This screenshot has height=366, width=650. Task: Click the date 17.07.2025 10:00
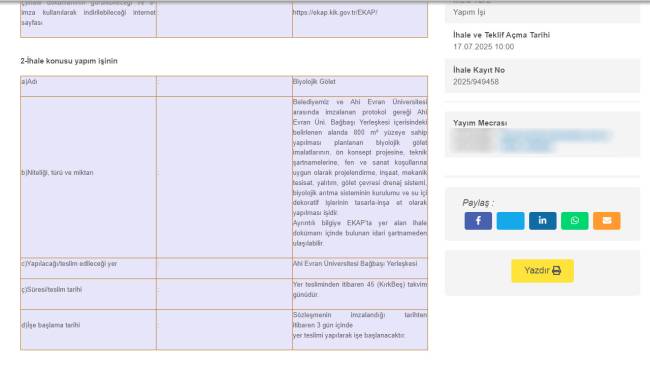[484, 47]
